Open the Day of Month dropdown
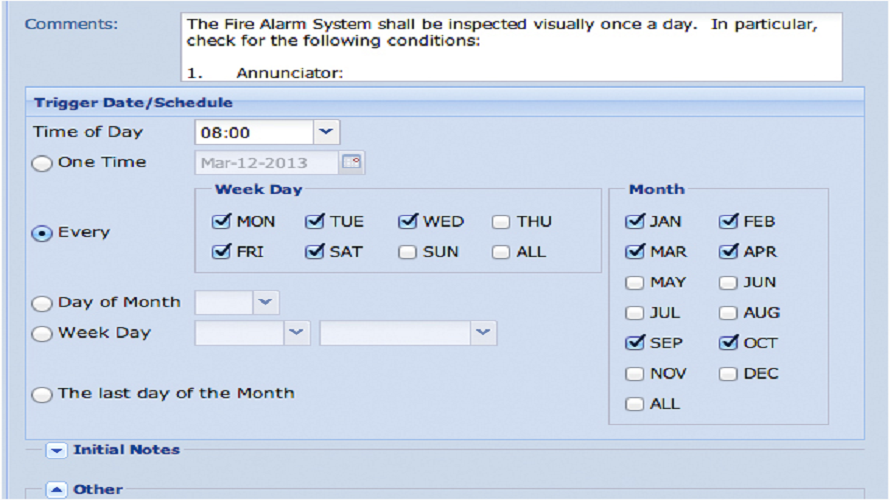 [x=266, y=302]
